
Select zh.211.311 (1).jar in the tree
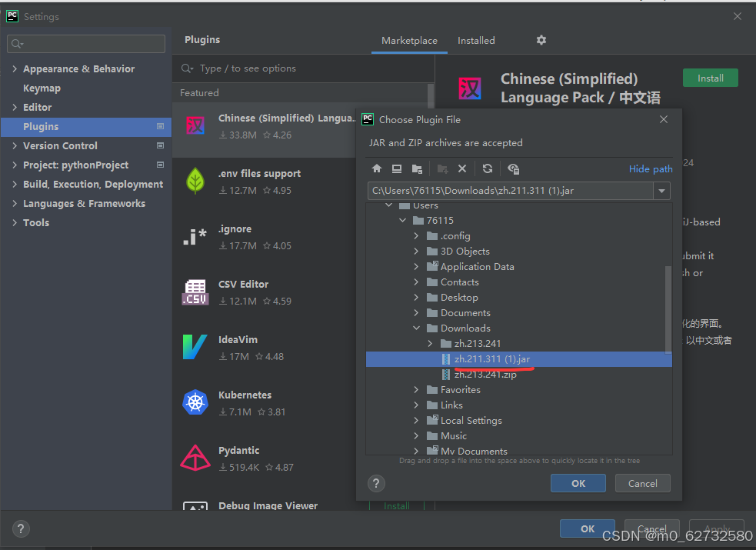pyautogui.click(x=519, y=359)
